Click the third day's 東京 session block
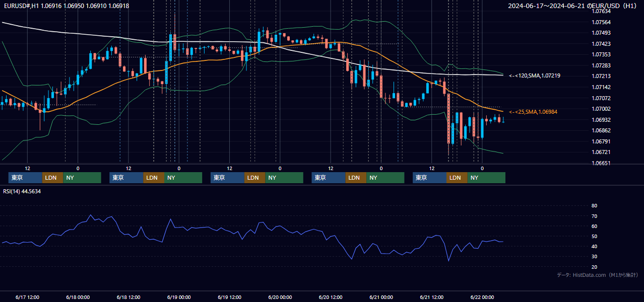The width and height of the screenshot is (644, 302). [x=228, y=178]
